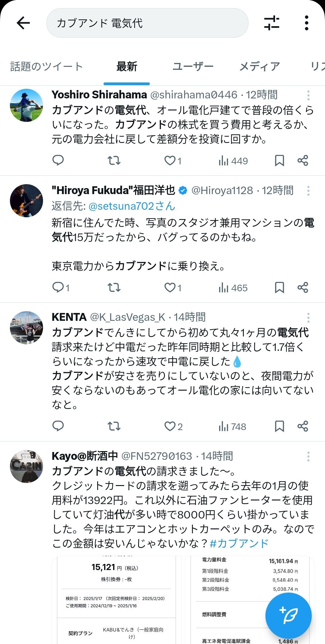
Task: Open more options for Yoshiro Shirahama's tweet
Action: [308, 95]
